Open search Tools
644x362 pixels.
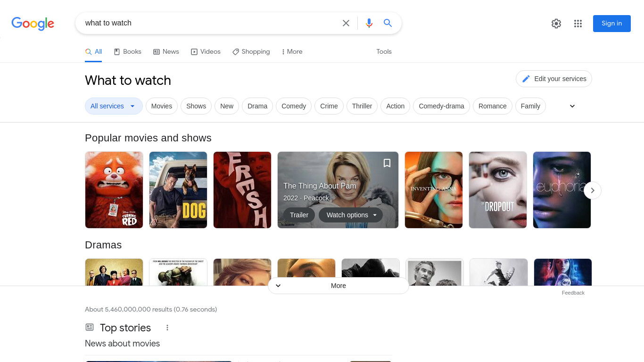click(384, 52)
